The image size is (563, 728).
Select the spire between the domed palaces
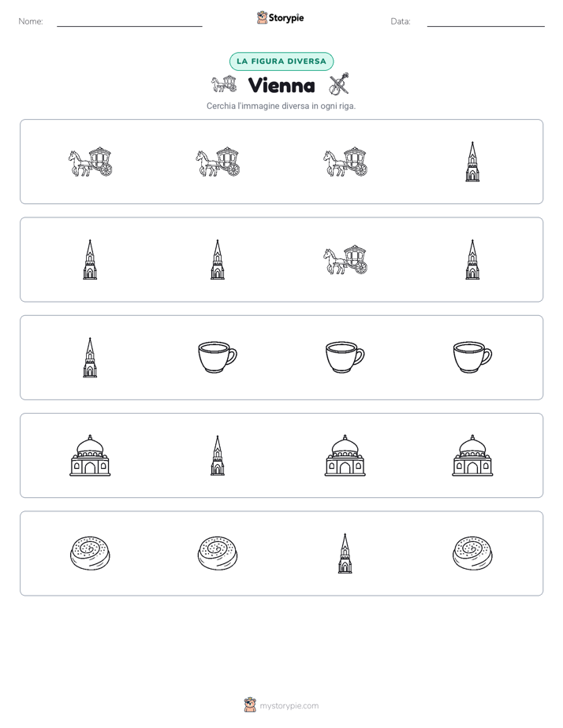(x=218, y=455)
